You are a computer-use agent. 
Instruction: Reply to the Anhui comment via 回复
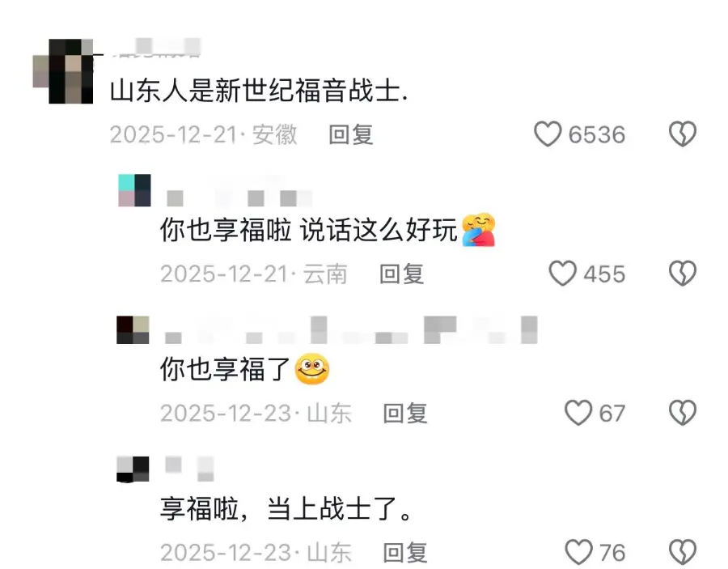(351, 134)
